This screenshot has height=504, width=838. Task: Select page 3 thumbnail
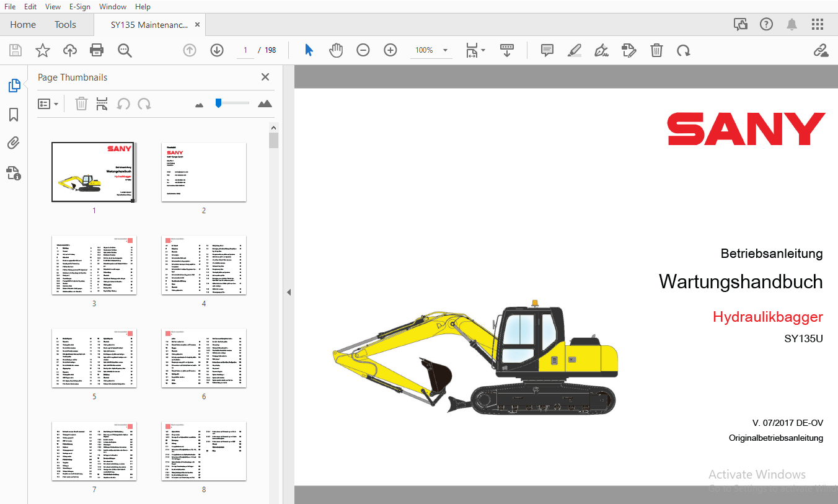tap(94, 265)
